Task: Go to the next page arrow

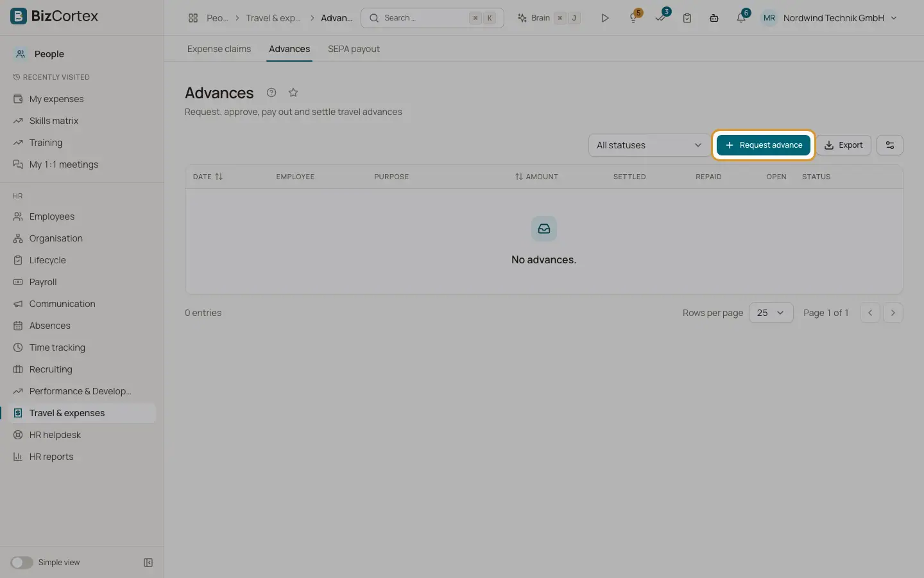Action: click(893, 313)
